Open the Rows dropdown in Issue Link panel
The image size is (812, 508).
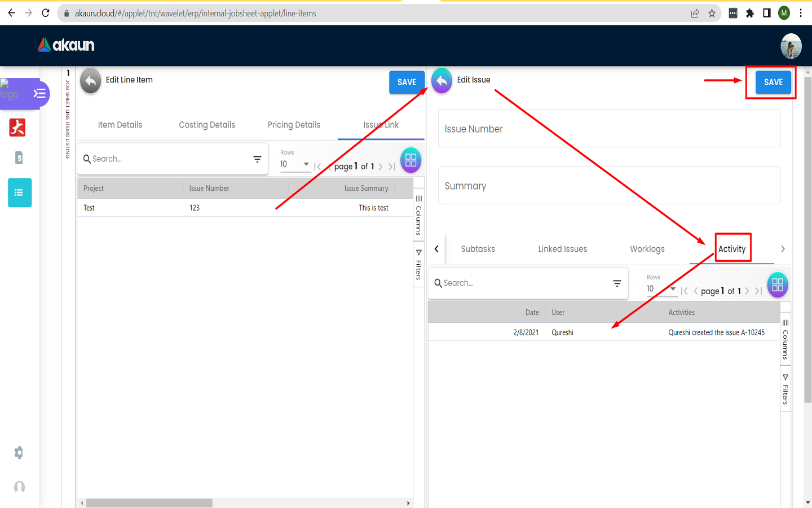[x=295, y=164]
